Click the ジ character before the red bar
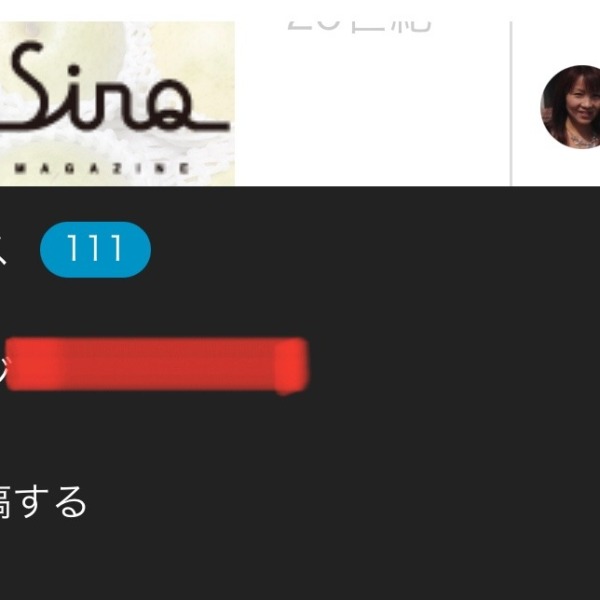The width and height of the screenshot is (600, 600). 3,366
